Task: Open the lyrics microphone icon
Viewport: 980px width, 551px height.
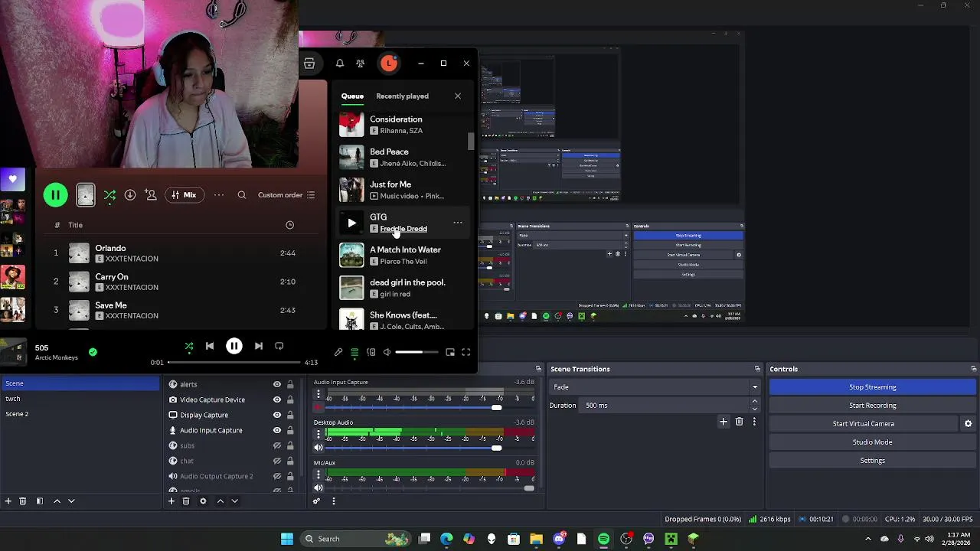Action: coord(338,353)
